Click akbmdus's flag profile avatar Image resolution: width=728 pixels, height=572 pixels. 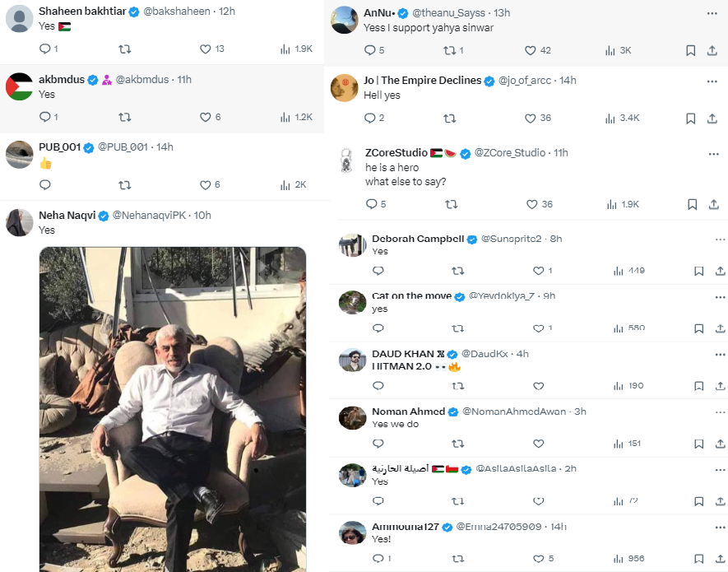20,86
